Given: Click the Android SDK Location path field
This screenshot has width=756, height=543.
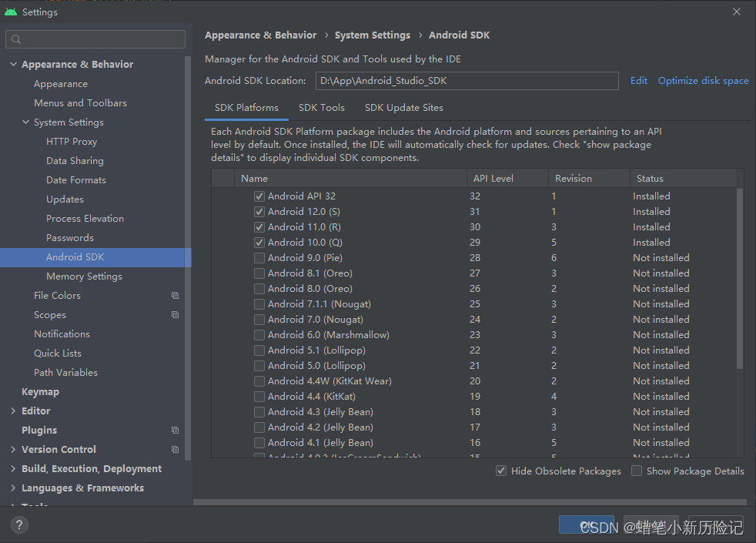Looking at the screenshot, I should (x=467, y=81).
